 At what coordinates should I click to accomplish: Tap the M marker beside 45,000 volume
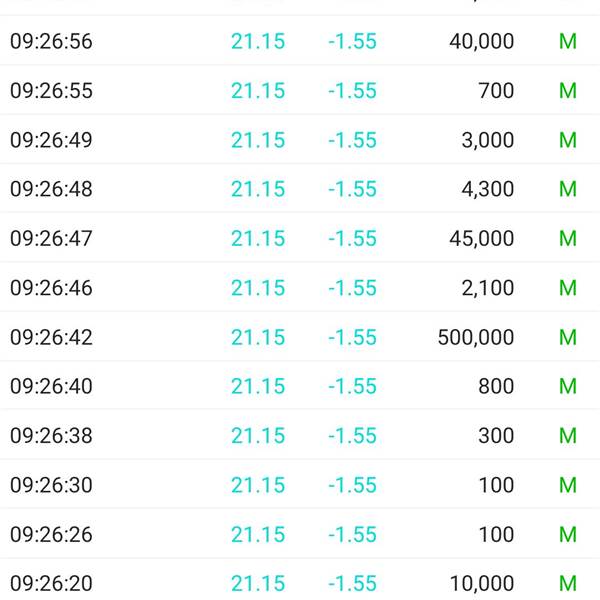click(567, 238)
